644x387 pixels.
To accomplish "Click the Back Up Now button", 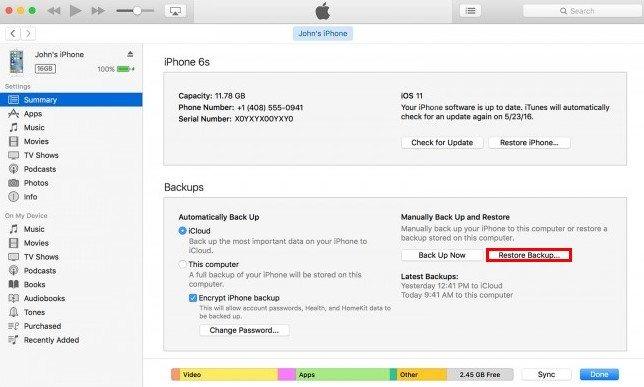I will [442, 255].
